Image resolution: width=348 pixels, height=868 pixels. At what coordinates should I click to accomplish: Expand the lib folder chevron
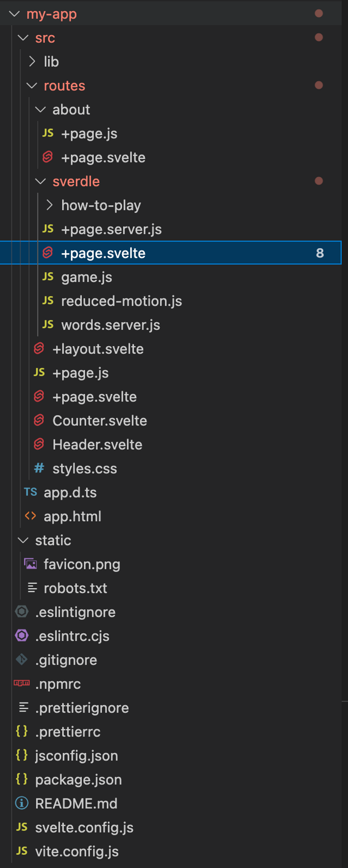coord(32,61)
